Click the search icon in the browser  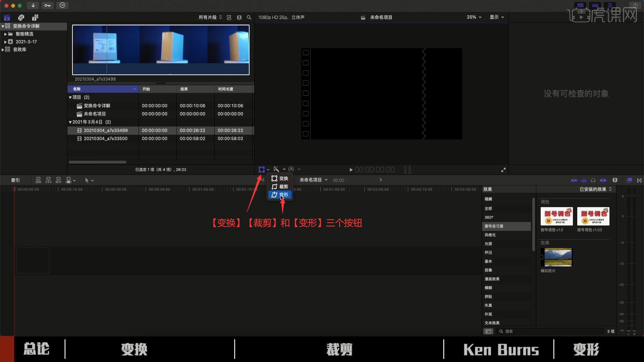tap(249, 17)
